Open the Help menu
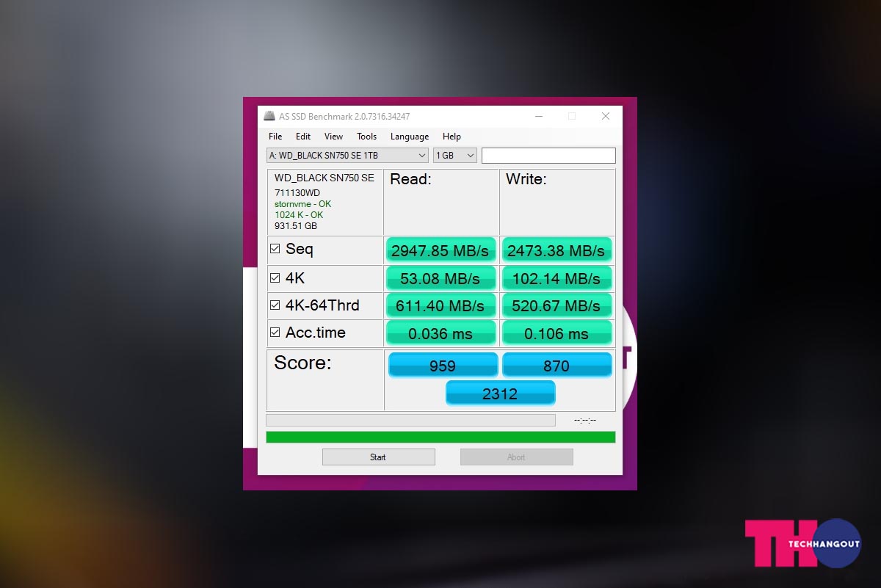Viewport: 881px width, 588px height. click(452, 137)
